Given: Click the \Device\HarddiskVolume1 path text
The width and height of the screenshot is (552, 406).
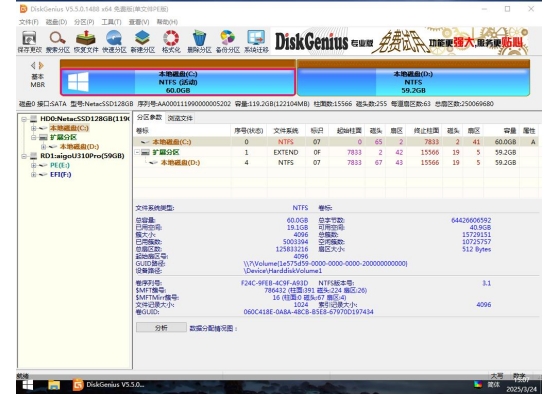Looking at the screenshot, I should click(283, 271).
